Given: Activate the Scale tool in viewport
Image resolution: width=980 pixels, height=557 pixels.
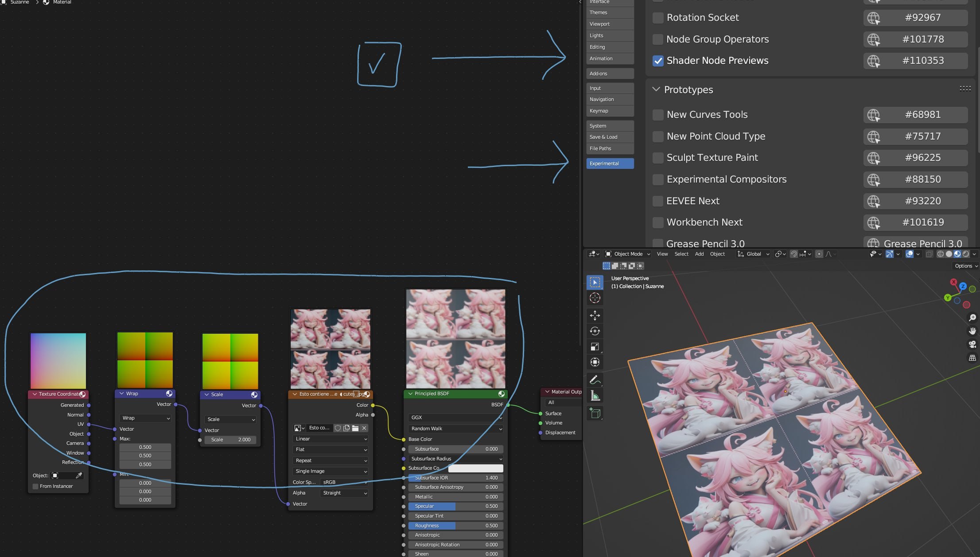Looking at the screenshot, I should pyautogui.click(x=595, y=347).
